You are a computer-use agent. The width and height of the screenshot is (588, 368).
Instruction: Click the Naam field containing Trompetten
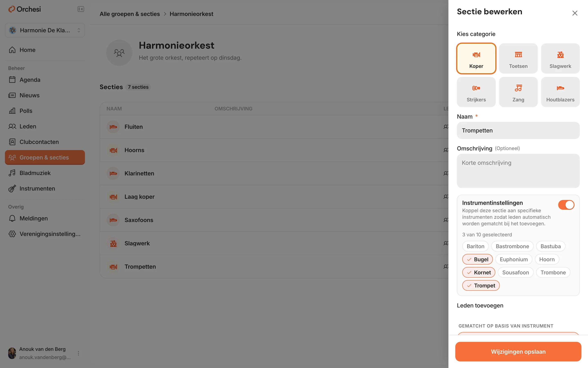tap(518, 130)
